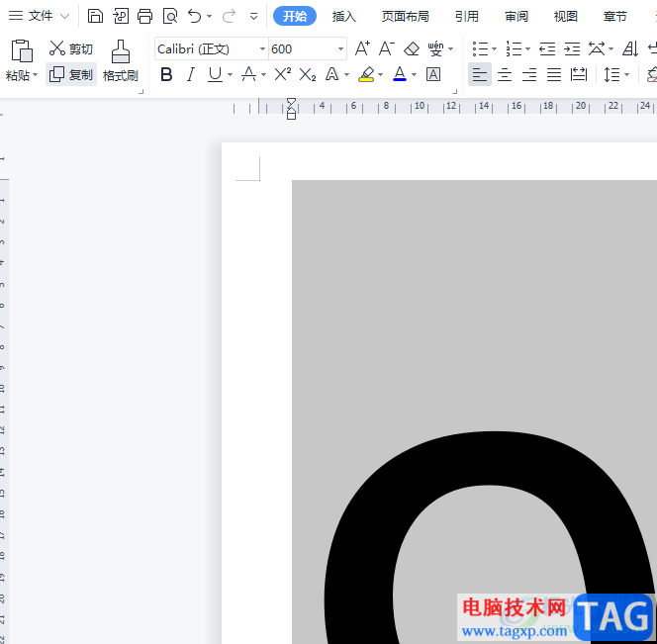Viewport: 657px width, 644px height.
Task: Click the bullet list icon
Action: (481, 49)
